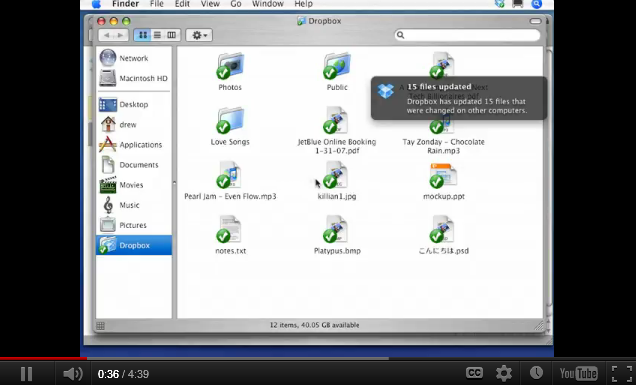This screenshot has height=385, width=636.
Task: Open Pictures in the sidebar
Action: [123, 225]
